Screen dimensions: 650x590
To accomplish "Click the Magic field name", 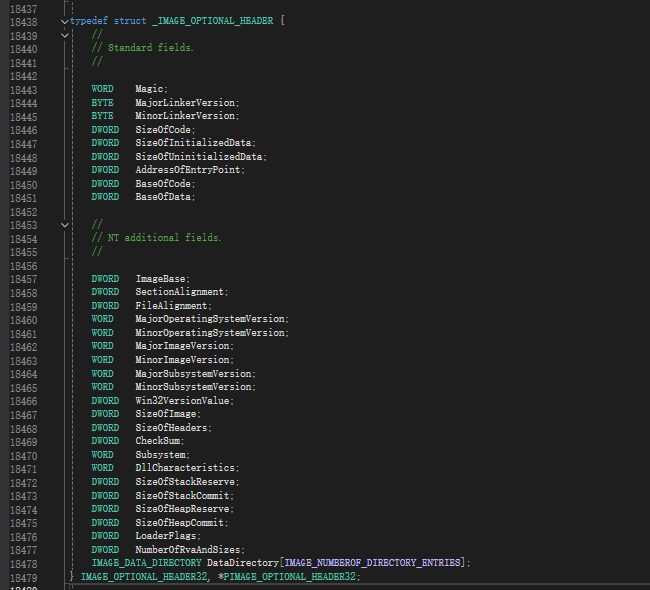I will tap(149, 89).
